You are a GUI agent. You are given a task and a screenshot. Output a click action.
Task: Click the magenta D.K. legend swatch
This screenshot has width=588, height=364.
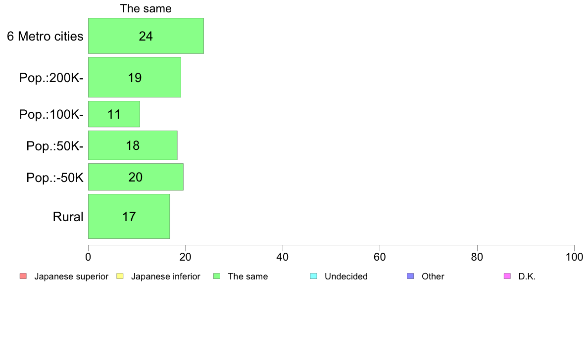pos(507,276)
